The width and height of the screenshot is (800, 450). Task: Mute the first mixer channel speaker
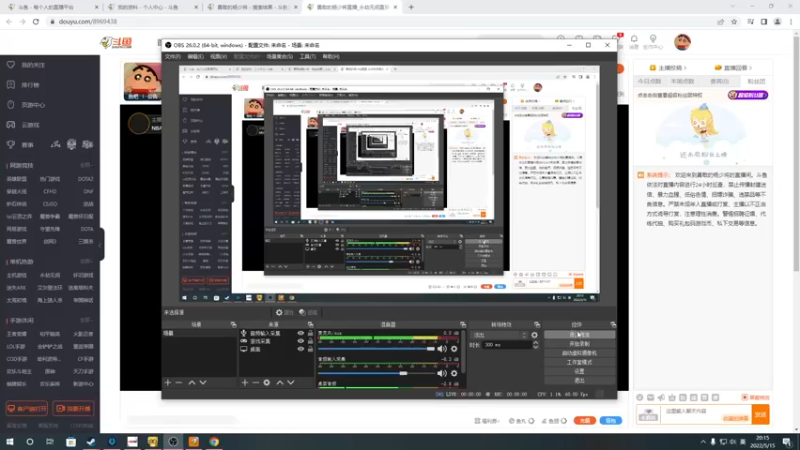coord(442,349)
